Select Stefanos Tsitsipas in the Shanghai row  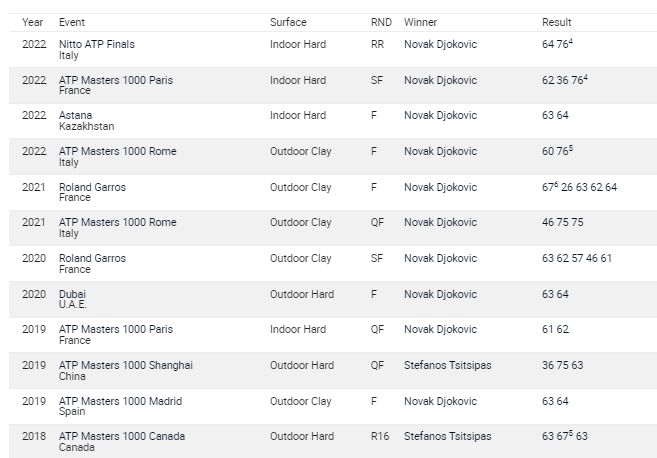(x=447, y=365)
